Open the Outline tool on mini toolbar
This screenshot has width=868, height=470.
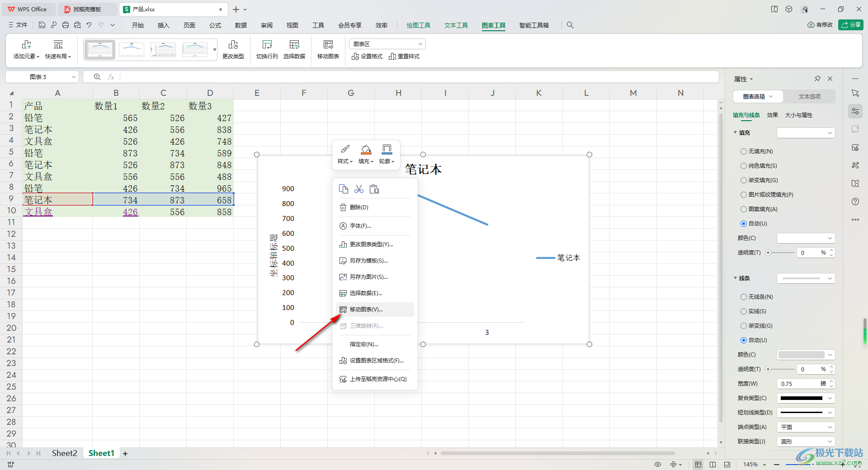[x=387, y=154]
